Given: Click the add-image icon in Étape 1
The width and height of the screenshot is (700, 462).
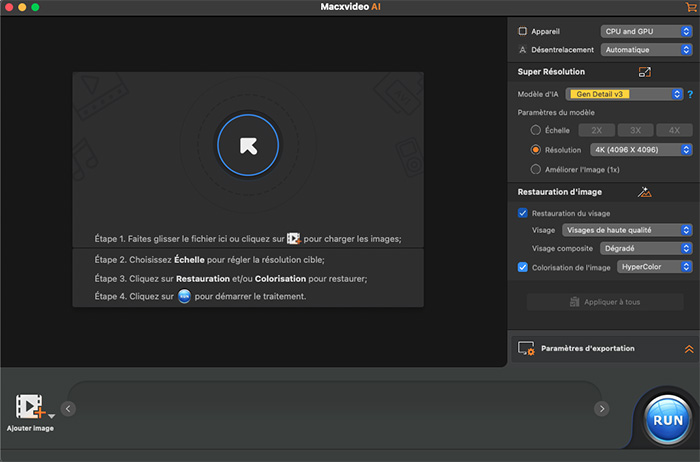Looking at the screenshot, I should click(x=293, y=238).
